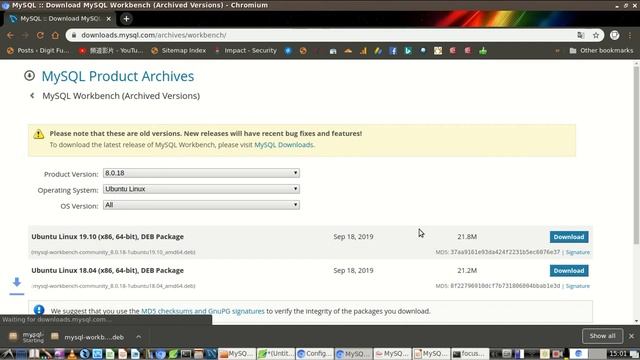The image size is (640, 360).
Task: Open the Operating System dropdown
Action: coord(201,189)
